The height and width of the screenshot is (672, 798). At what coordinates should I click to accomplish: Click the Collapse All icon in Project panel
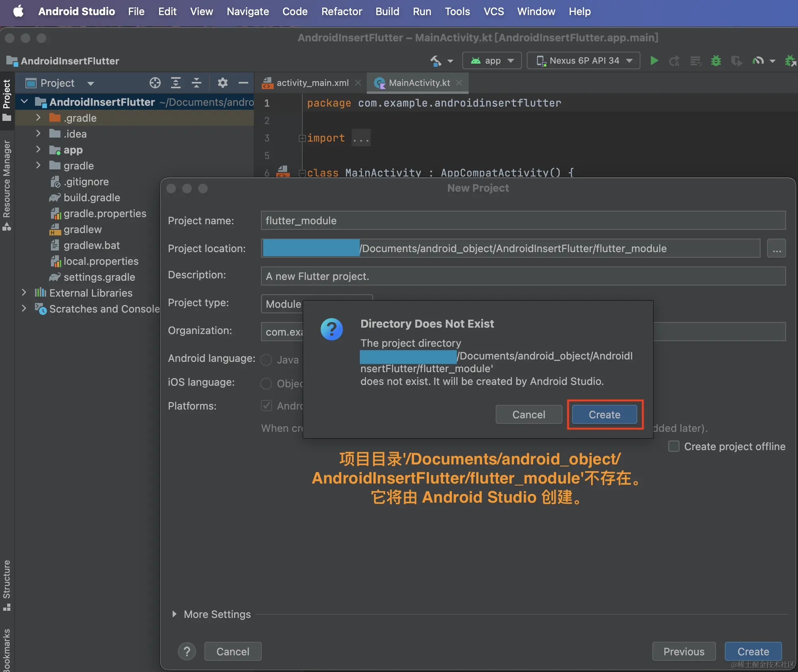197,83
